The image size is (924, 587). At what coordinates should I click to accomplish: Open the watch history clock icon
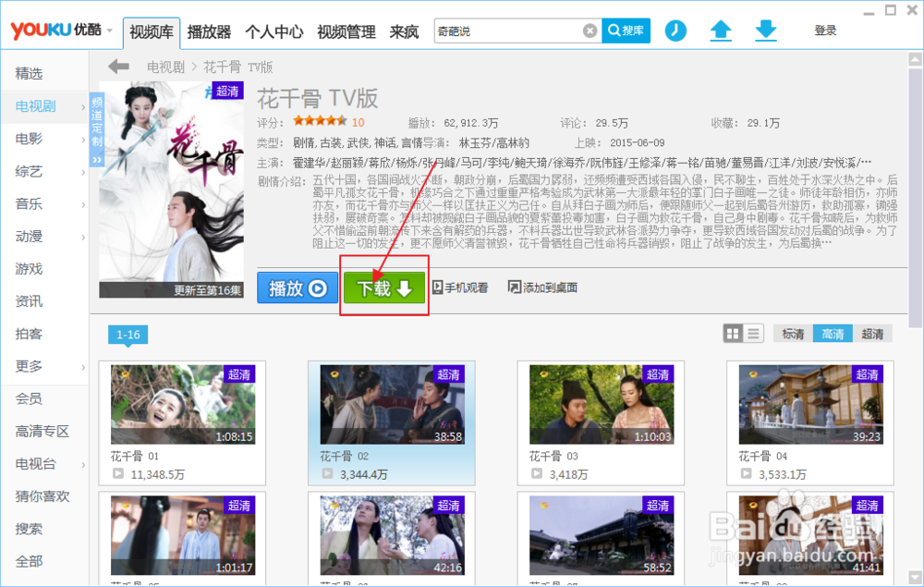(675, 31)
